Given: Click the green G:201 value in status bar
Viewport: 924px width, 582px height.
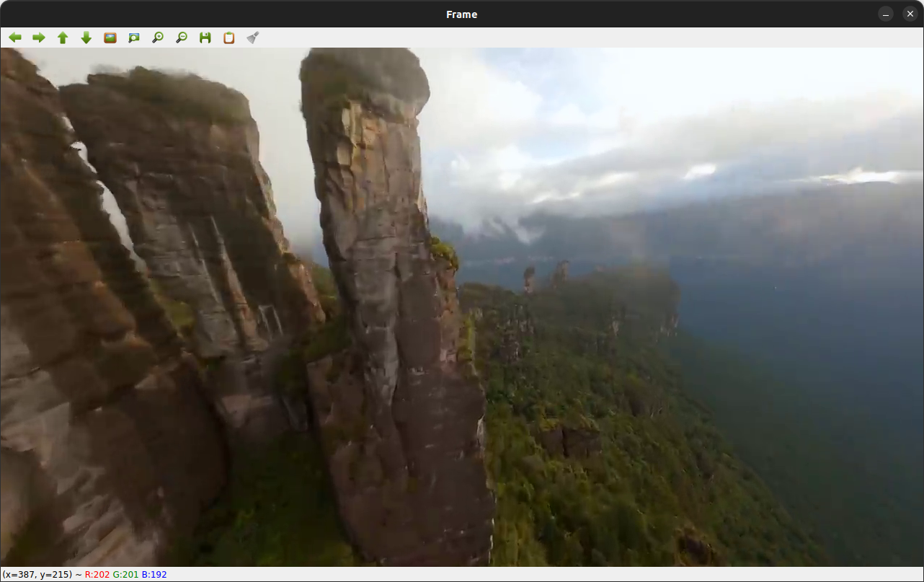Looking at the screenshot, I should [x=126, y=575].
